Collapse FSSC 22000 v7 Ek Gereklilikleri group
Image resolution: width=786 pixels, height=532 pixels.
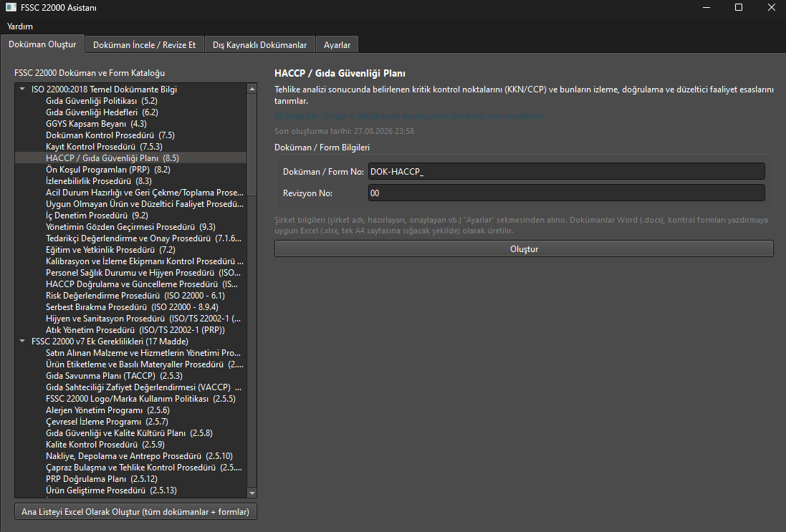[22, 341]
